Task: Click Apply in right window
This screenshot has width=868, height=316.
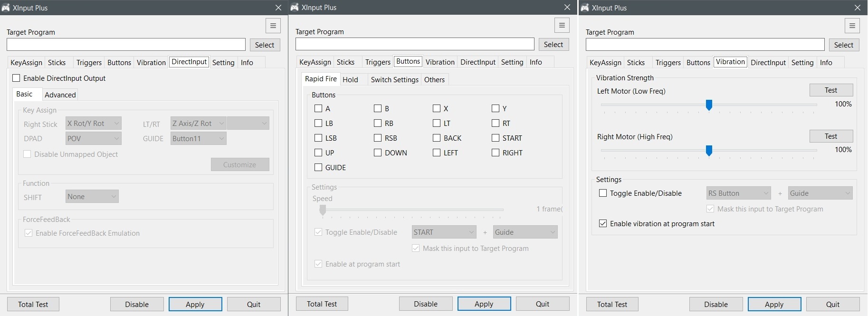Action: tap(774, 305)
